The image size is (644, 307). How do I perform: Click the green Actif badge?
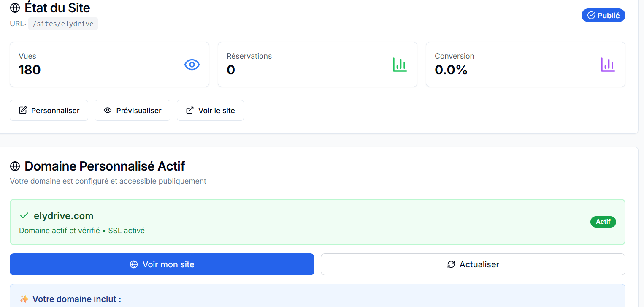(603, 221)
